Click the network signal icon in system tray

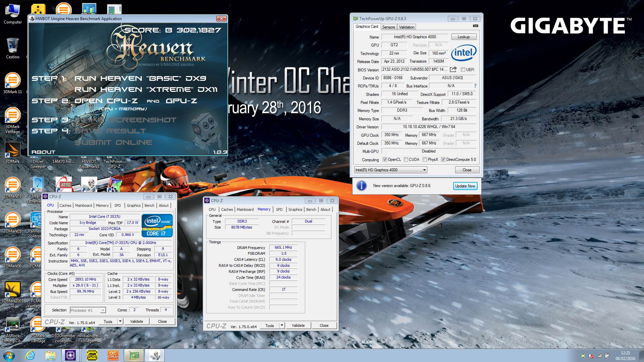tap(599, 356)
